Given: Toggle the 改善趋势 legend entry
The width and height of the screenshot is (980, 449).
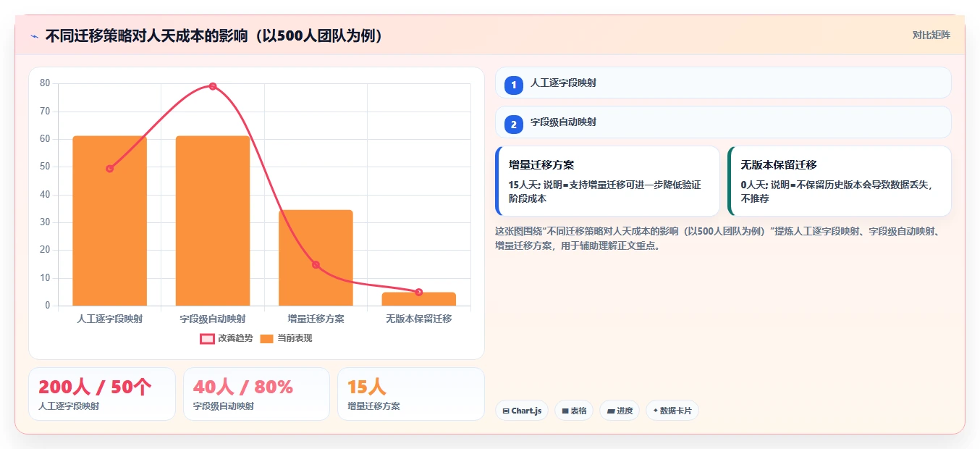Looking at the screenshot, I should tap(227, 338).
